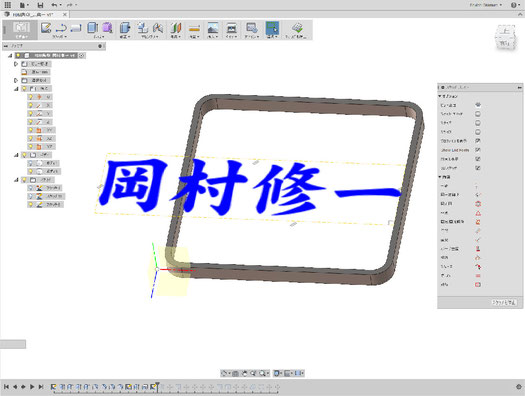Open the data panel grid icon

(x=7, y=5)
